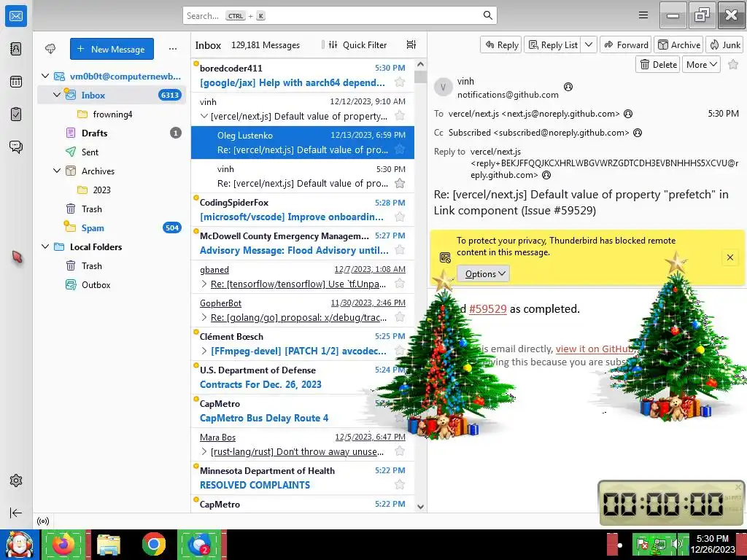Click the Reply button

[x=501, y=44]
